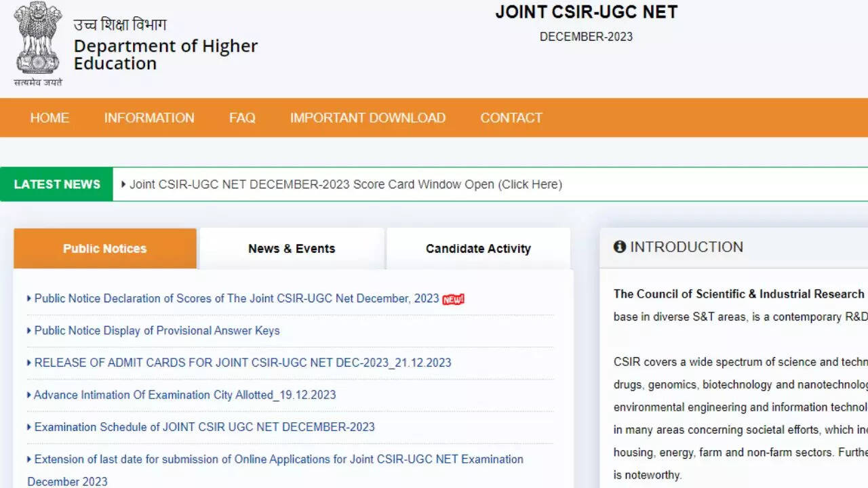Click the arrow bullet before Score Card news

[x=123, y=184]
